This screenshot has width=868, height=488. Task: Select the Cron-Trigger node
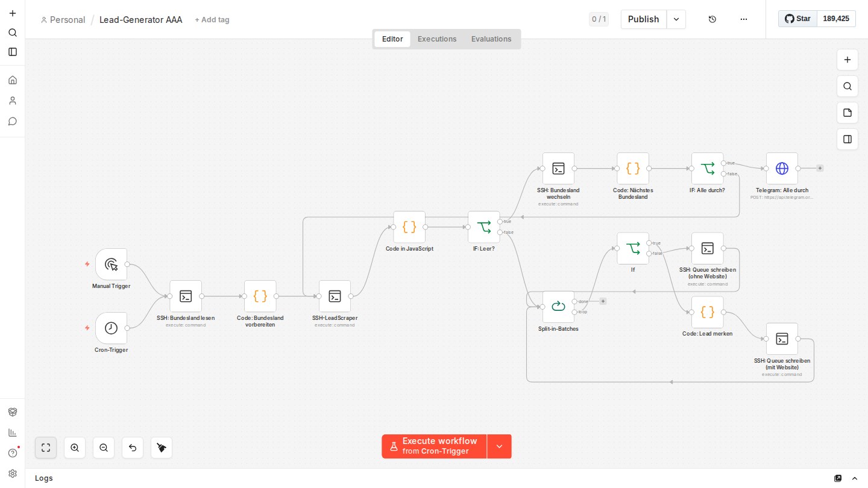[111, 328]
